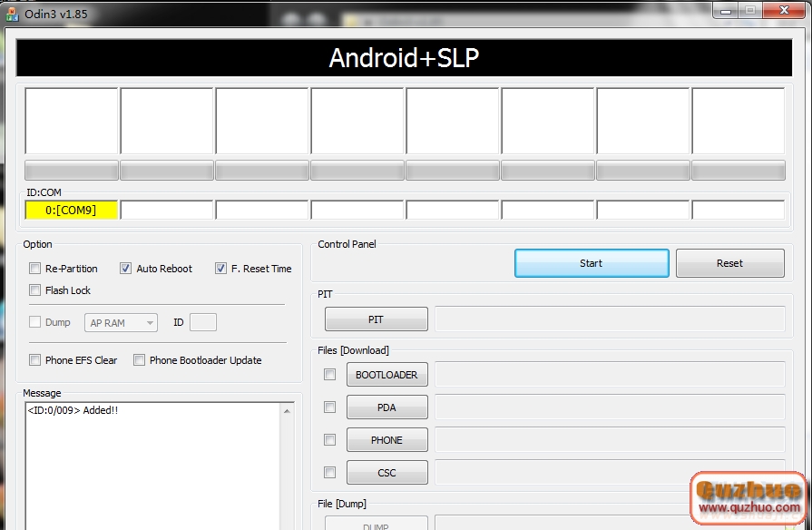Select the yellow 0:[COM9] port slot
This screenshot has width=812, height=530.
tap(72, 210)
